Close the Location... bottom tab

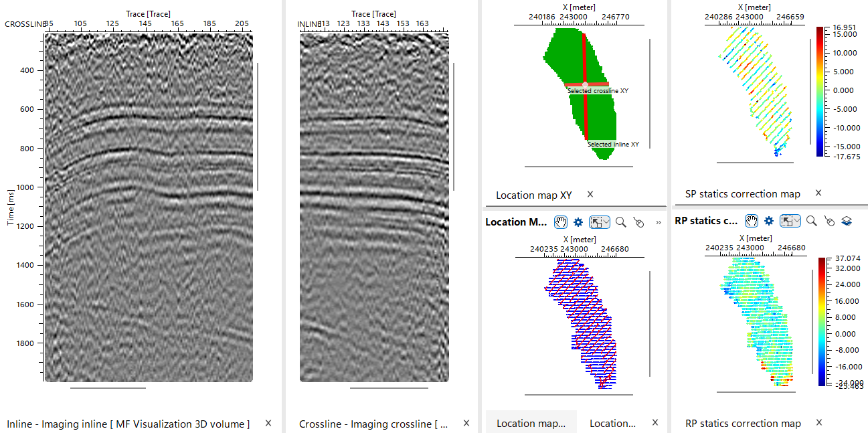pos(655,422)
